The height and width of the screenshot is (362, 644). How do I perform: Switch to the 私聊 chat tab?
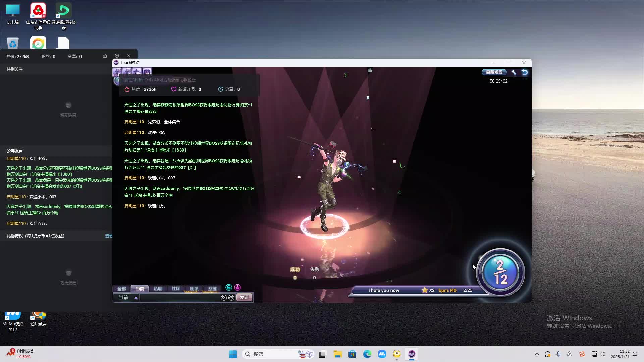click(x=158, y=289)
